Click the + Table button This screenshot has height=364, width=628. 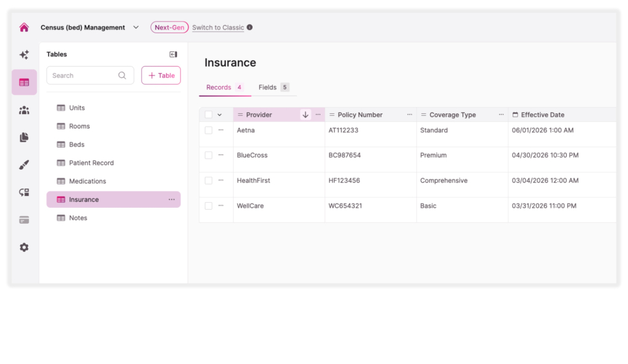pos(161,75)
